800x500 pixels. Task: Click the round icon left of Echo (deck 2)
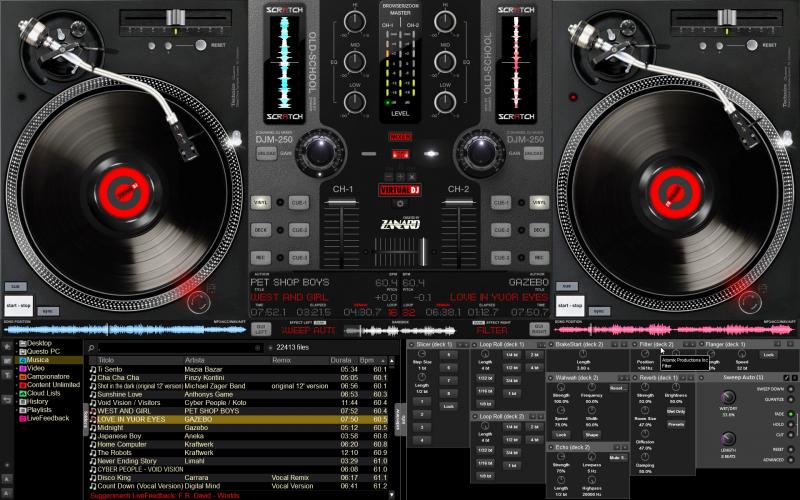(551, 447)
